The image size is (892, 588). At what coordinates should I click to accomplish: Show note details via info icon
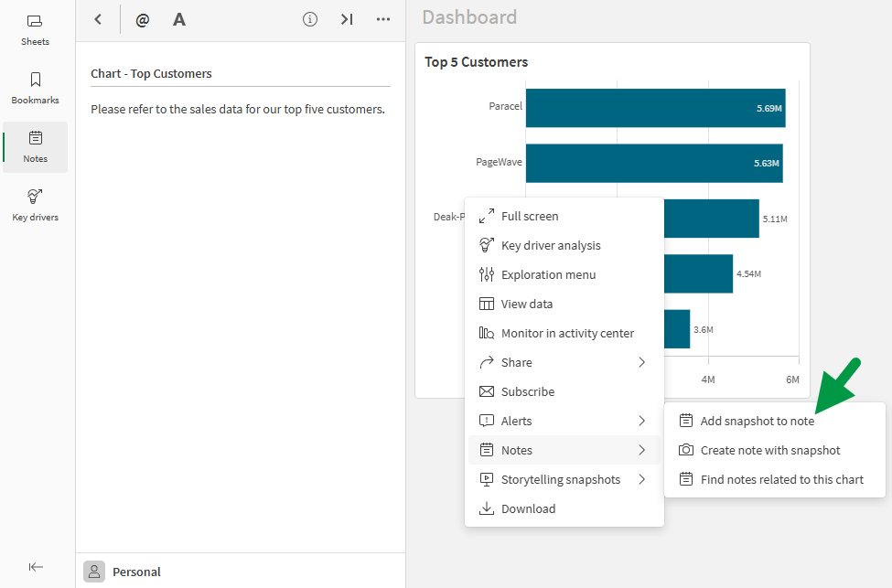tap(310, 19)
